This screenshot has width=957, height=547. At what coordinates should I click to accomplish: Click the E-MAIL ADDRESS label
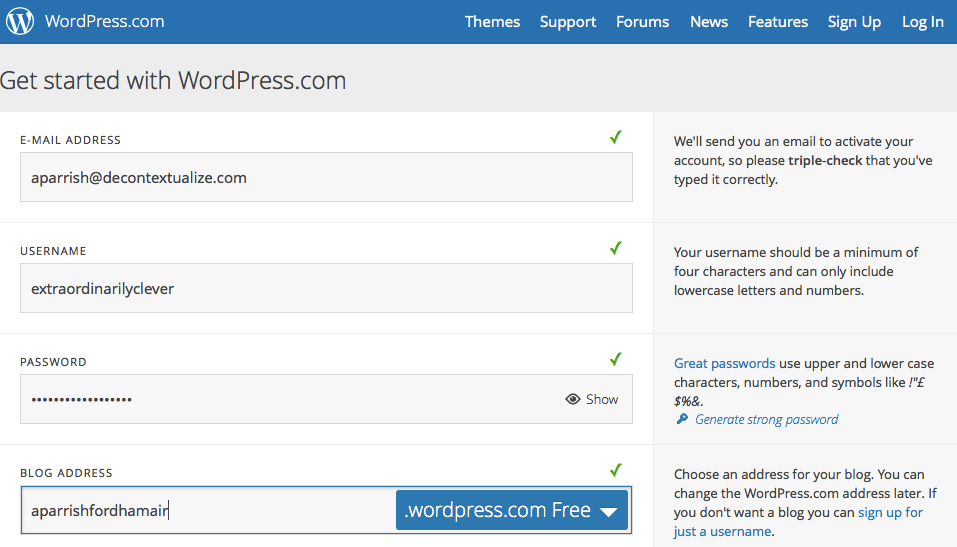coord(70,140)
